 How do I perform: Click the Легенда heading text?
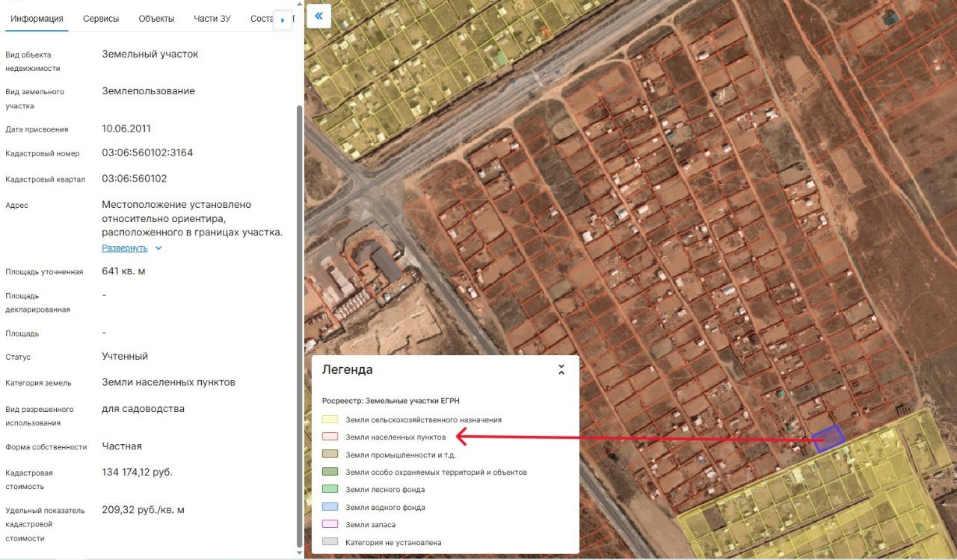tap(347, 369)
